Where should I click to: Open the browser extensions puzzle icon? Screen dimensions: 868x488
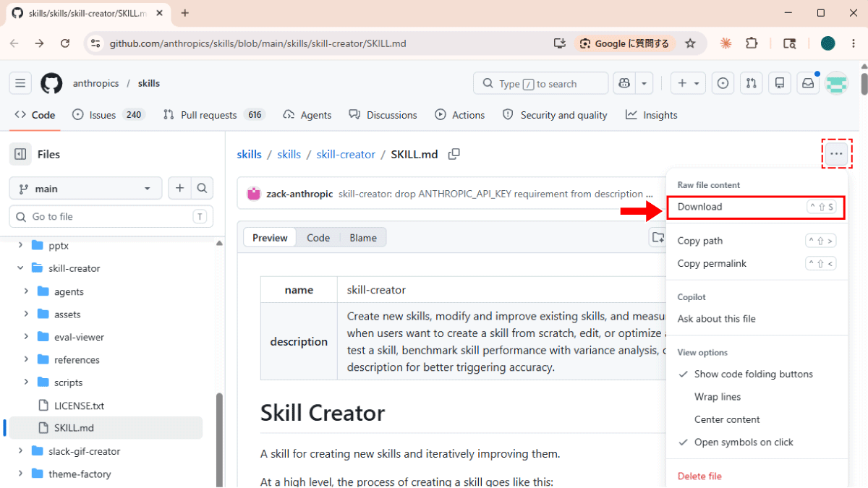tap(752, 43)
